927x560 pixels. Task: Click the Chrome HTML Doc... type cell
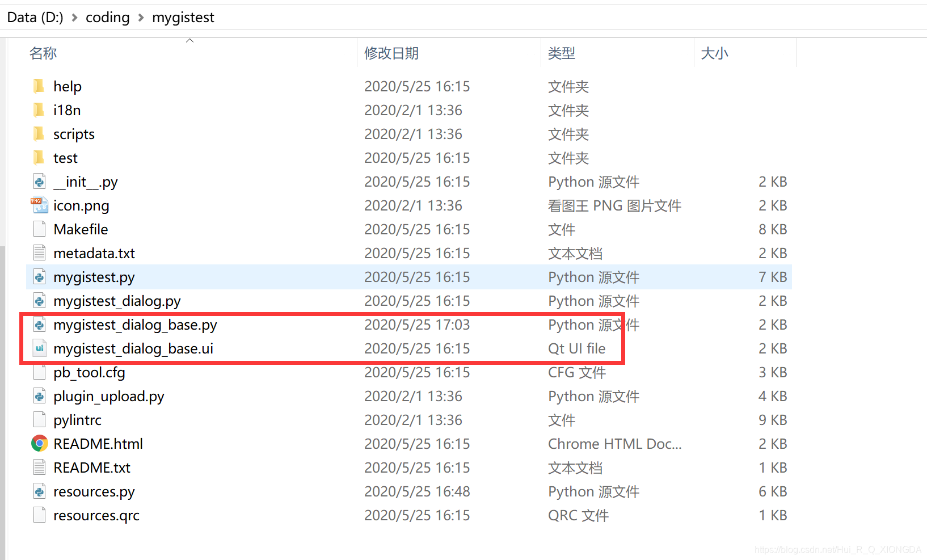tap(615, 444)
